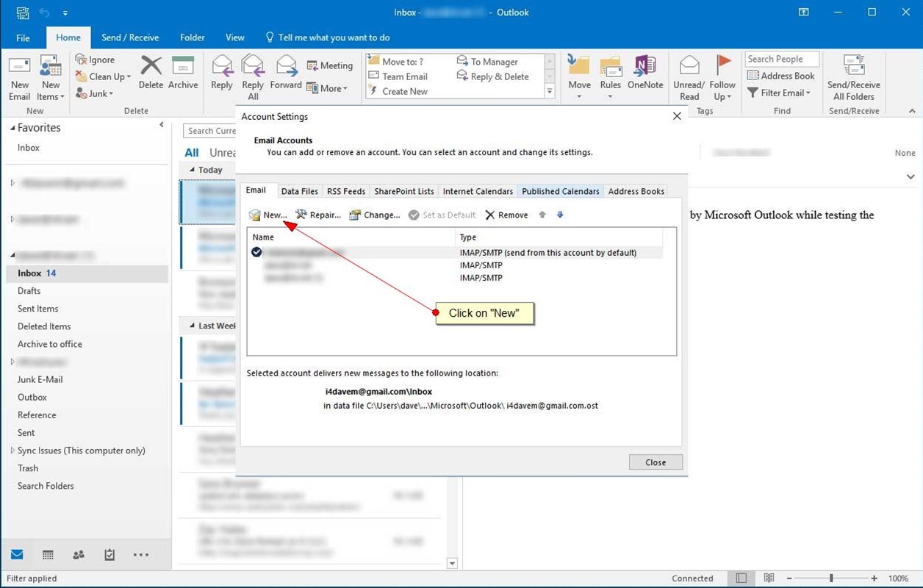The height and width of the screenshot is (588, 923).
Task: Click Remove in Account Settings
Action: (506, 215)
